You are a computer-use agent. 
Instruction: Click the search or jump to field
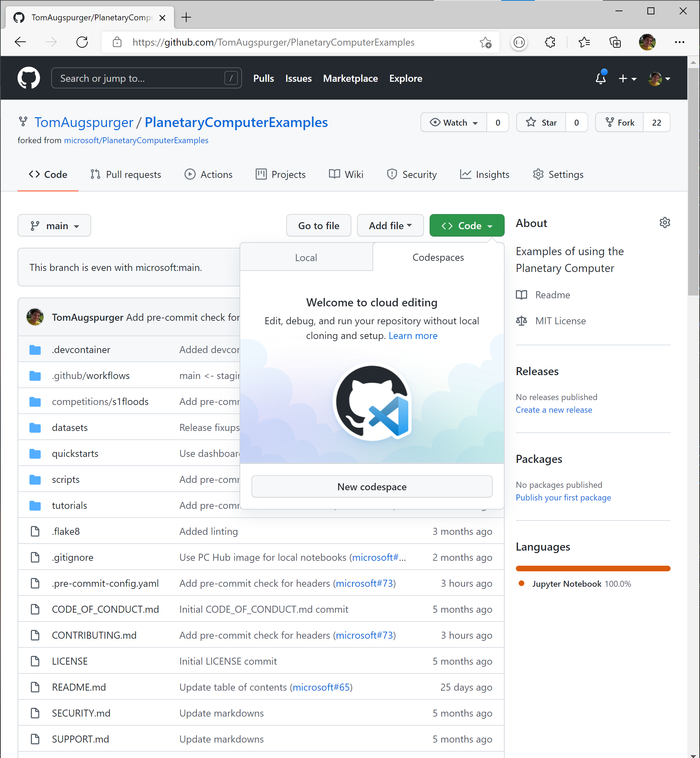[146, 78]
